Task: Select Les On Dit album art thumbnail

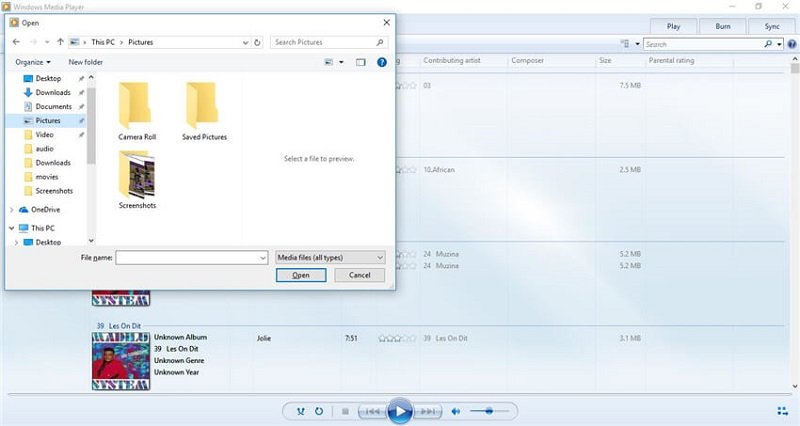Action: 121,361
